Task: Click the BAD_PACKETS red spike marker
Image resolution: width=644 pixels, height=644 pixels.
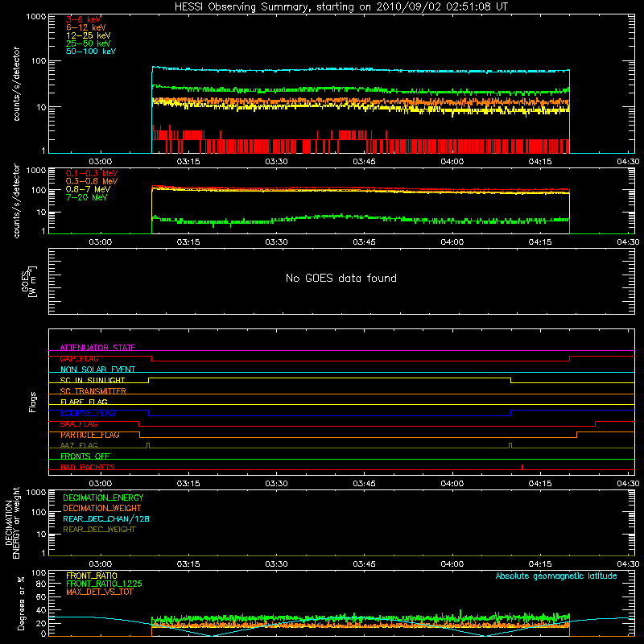Action: (x=522, y=467)
